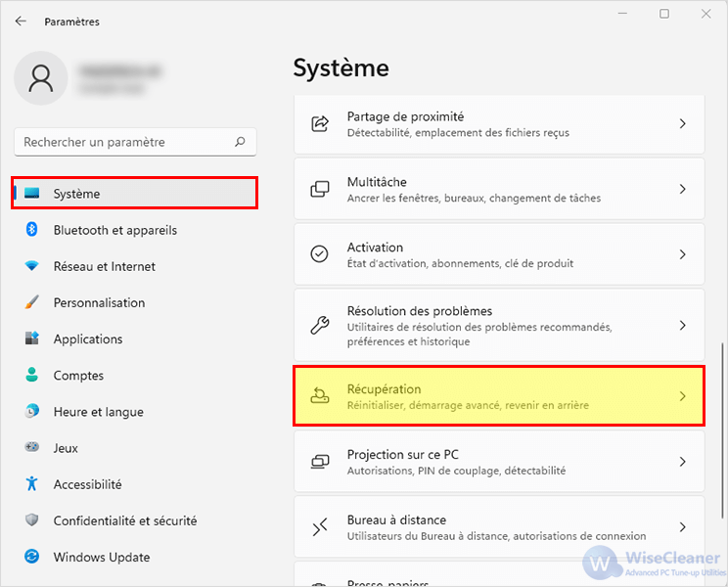Click the Réseau et Internet wifi icon

31,266
